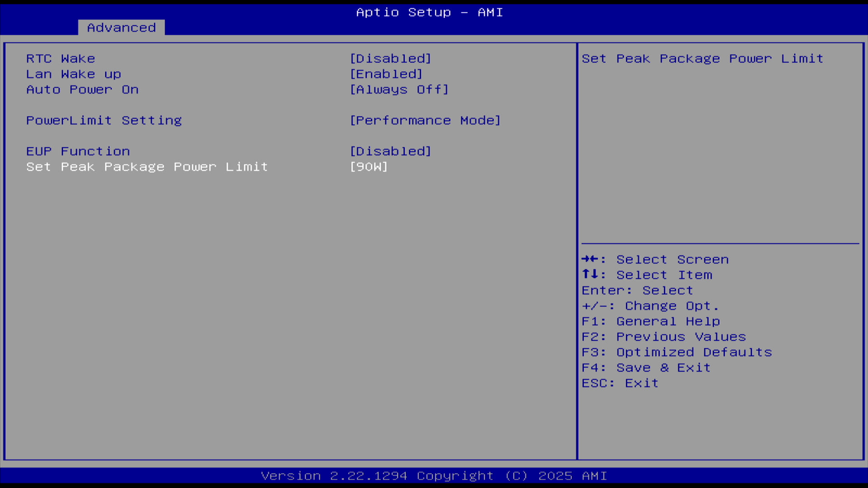Image resolution: width=868 pixels, height=488 pixels.
Task: Click left-right arrows Select Screen hint
Action: [x=655, y=259]
